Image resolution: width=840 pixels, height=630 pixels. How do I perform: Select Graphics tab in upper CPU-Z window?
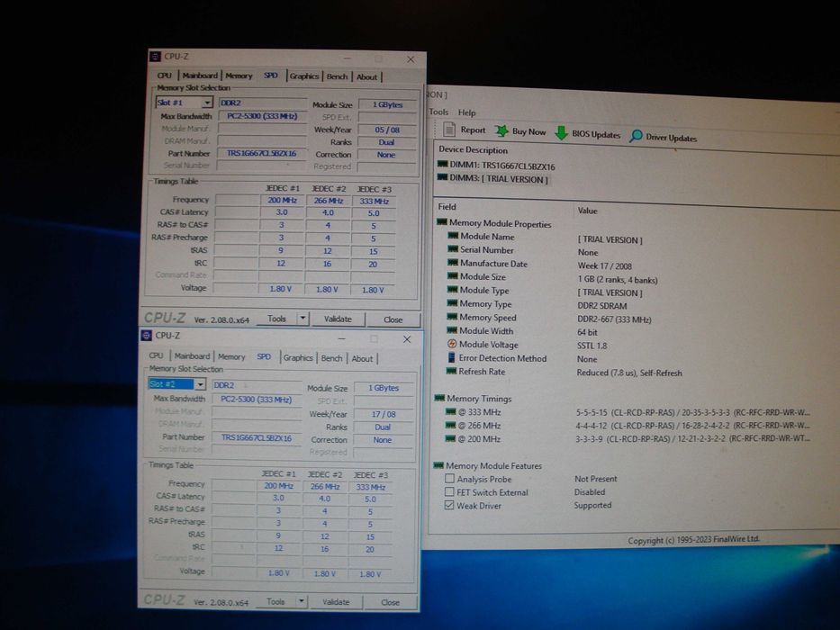304,76
